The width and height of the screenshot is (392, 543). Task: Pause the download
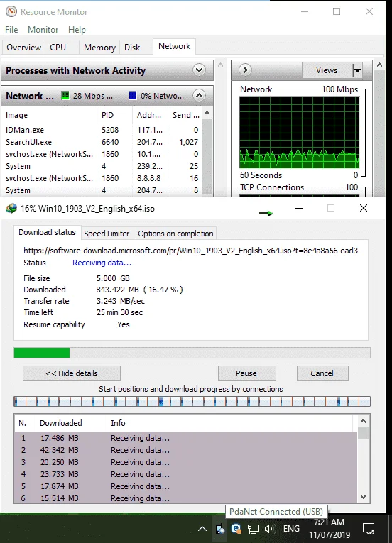246,373
